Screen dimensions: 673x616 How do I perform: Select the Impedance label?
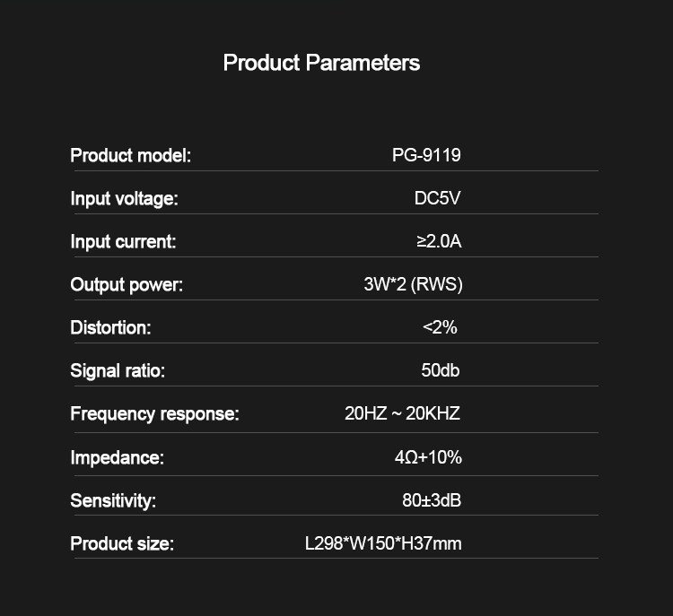(117, 457)
